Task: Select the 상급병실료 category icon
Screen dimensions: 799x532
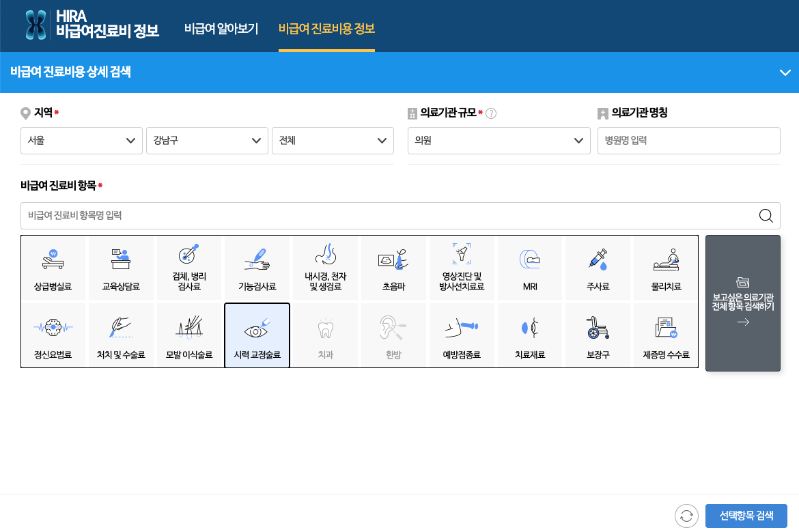Action: click(x=53, y=268)
